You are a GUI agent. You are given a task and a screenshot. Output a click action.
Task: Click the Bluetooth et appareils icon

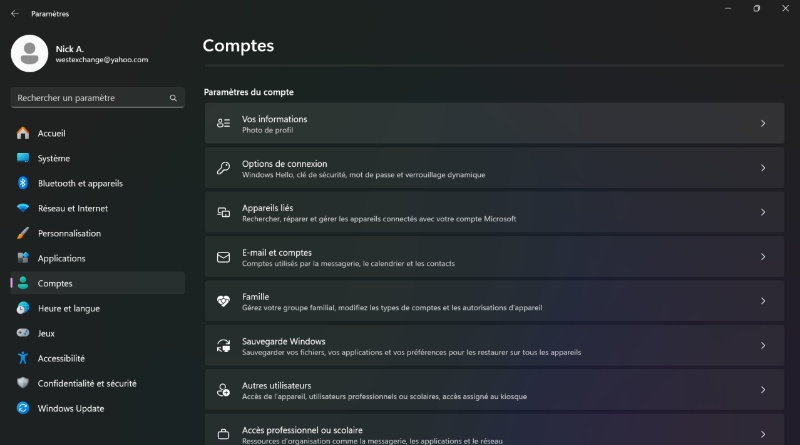[x=23, y=183]
